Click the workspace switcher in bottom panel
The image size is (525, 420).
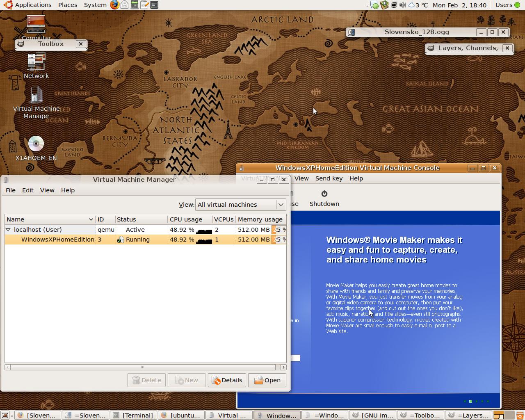[x=504, y=415]
